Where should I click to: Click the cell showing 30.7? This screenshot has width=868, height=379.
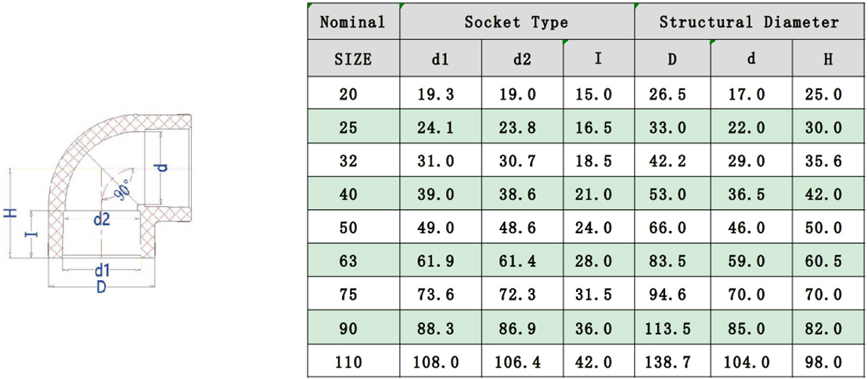[x=522, y=161]
